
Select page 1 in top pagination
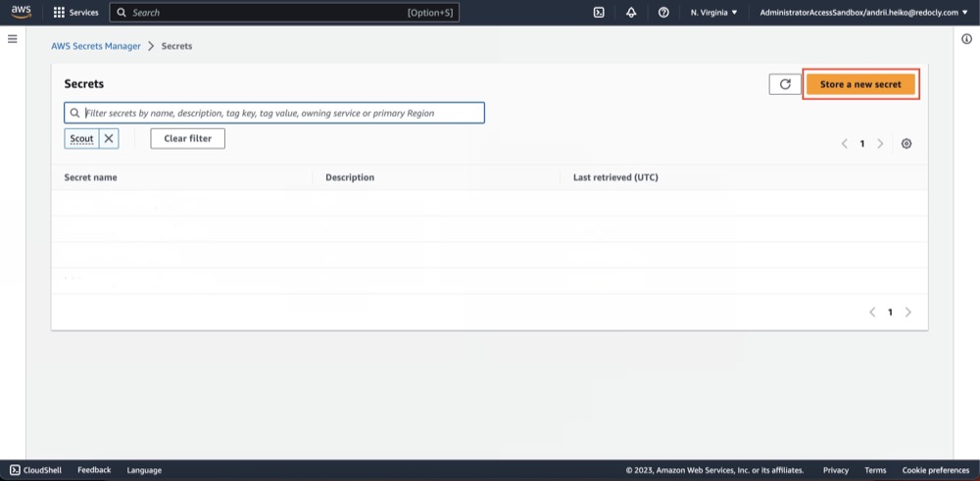[x=861, y=144]
